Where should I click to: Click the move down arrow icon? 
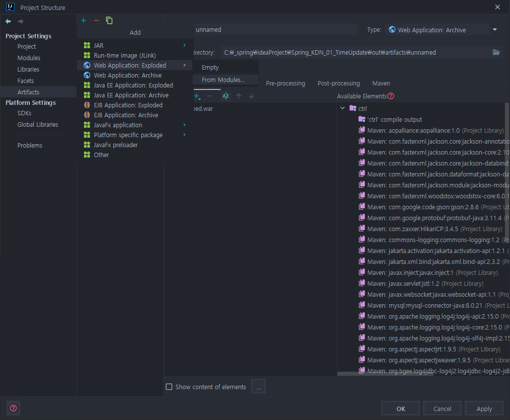point(252,96)
